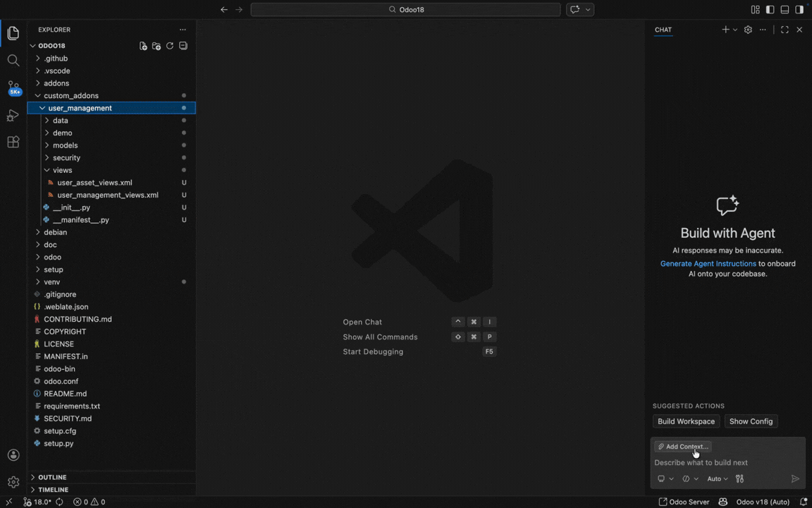Expand the TIMELINE section
812x508 pixels.
point(111,490)
